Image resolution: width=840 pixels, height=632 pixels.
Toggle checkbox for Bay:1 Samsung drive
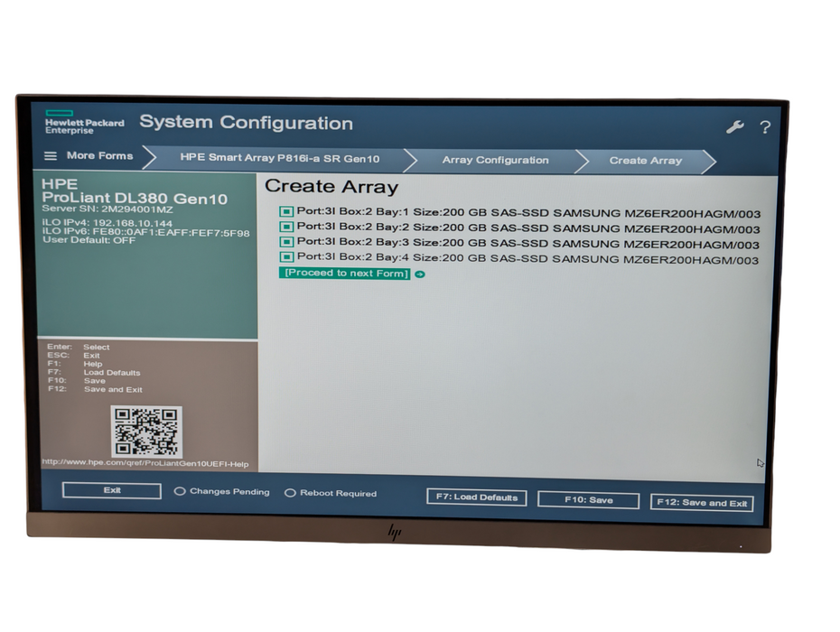click(286, 212)
